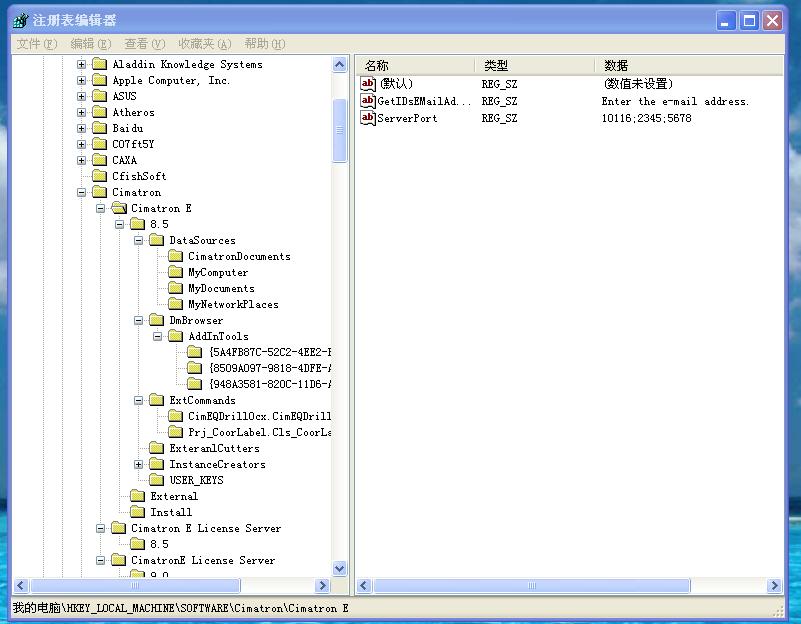
Task: Select the CimatronE License Server key
Action: [203, 560]
